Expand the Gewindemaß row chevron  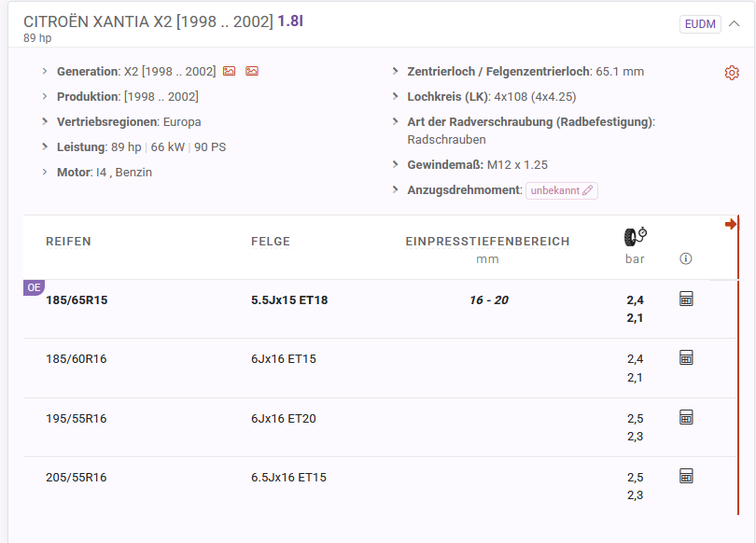click(395, 165)
